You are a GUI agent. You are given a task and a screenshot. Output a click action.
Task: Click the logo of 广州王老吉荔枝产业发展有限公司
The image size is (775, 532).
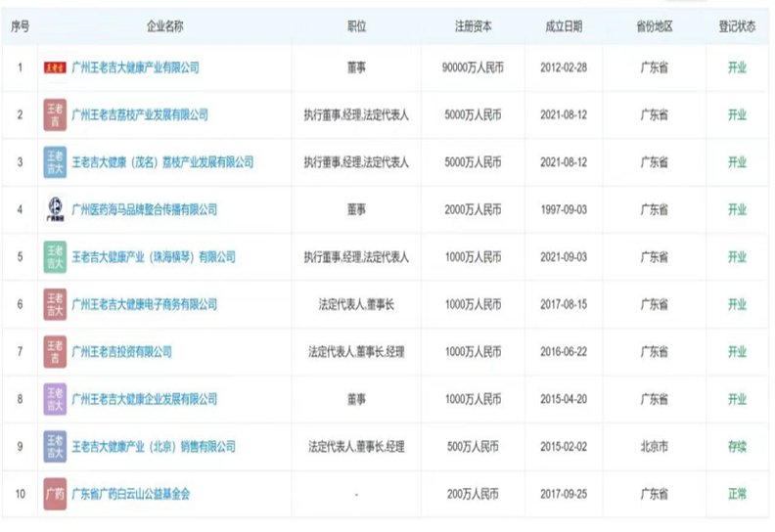pyautogui.click(x=55, y=115)
